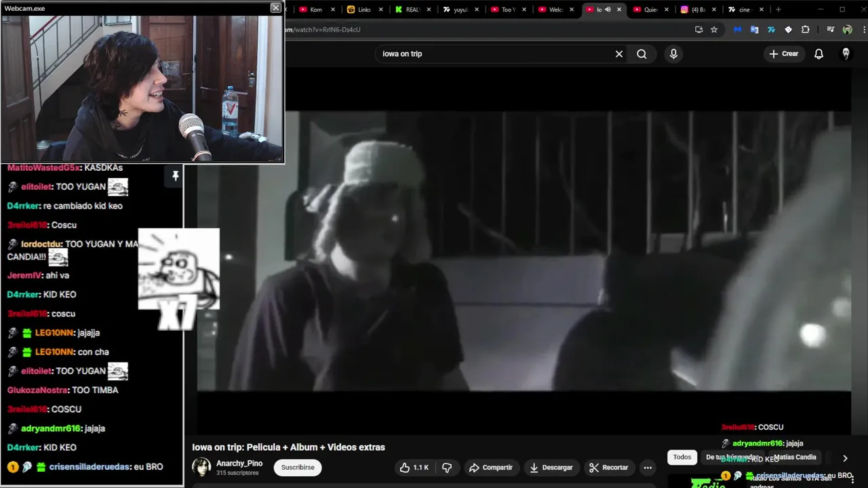Screen dimensions: 868x488
Task: Open the media control icon in browser toolbar
Action: point(830,30)
